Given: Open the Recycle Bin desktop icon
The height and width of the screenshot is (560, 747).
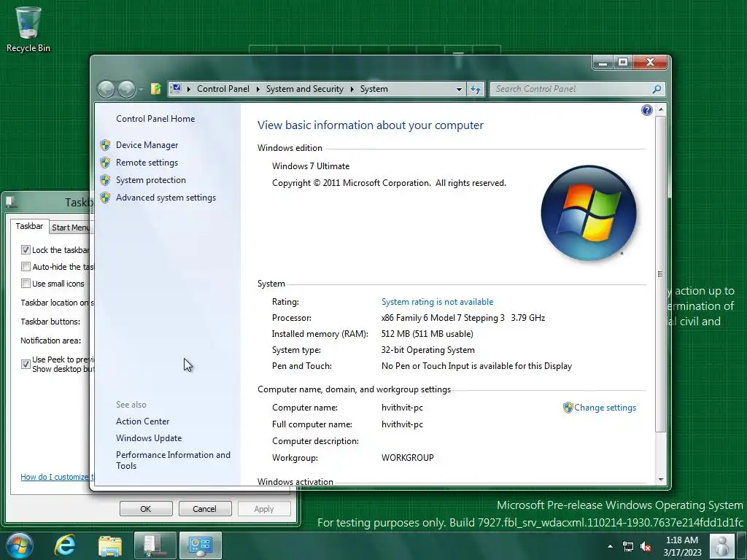Looking at the screenshot, I should tap(28, 29).
